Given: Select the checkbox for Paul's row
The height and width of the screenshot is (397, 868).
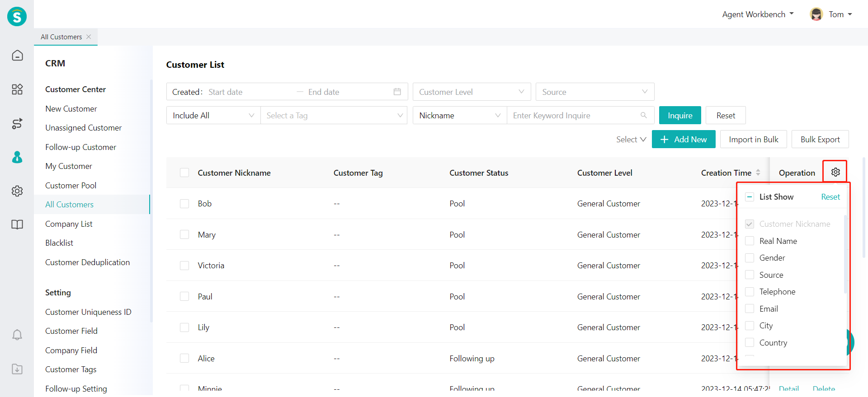Looking at the screenshot, I should point(184,296).
